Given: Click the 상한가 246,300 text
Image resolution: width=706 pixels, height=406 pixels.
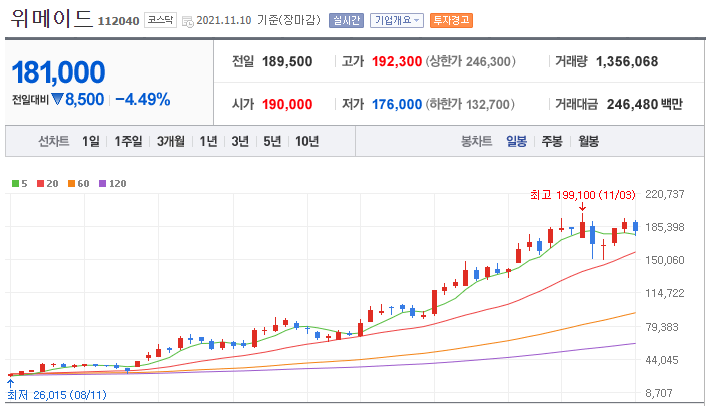Looking at the screenshot, I should [x=470, y=61].
